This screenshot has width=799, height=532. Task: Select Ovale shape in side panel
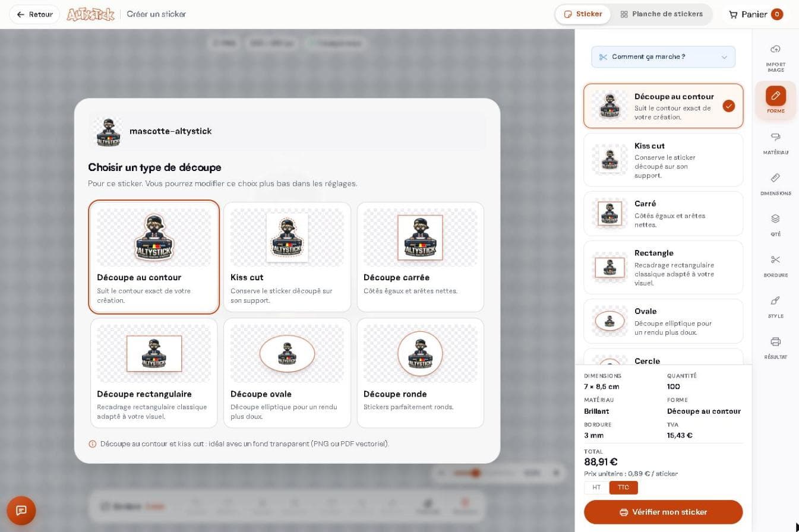tap(663, 321)
